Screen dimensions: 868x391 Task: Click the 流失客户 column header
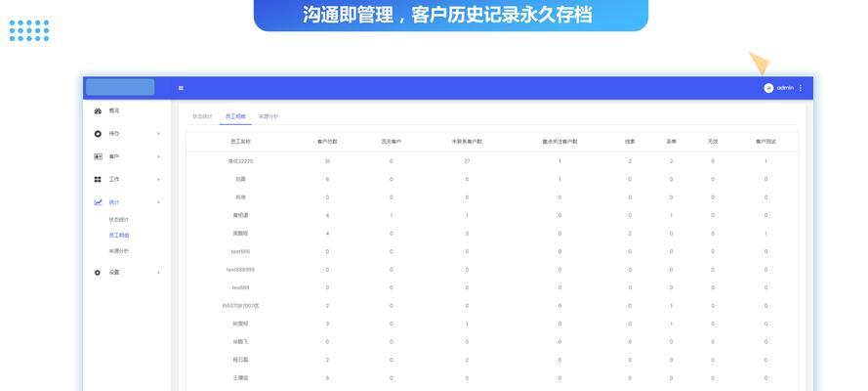[392, 142]
